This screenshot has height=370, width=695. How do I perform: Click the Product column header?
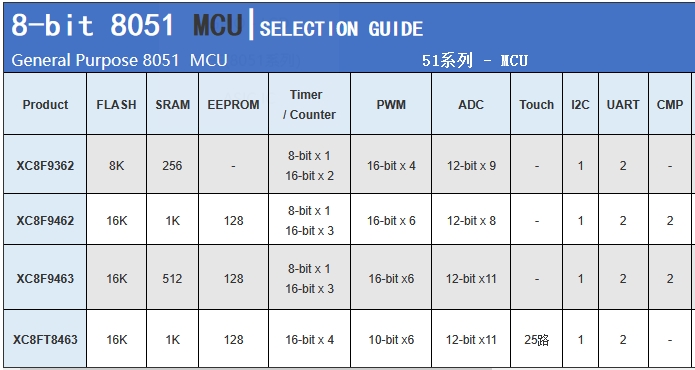click(45, 105)
